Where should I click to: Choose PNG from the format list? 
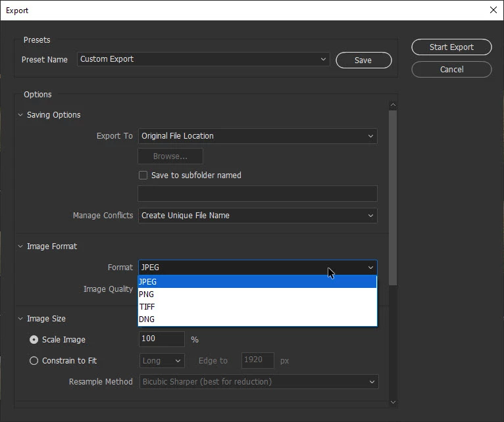(257, 294)
